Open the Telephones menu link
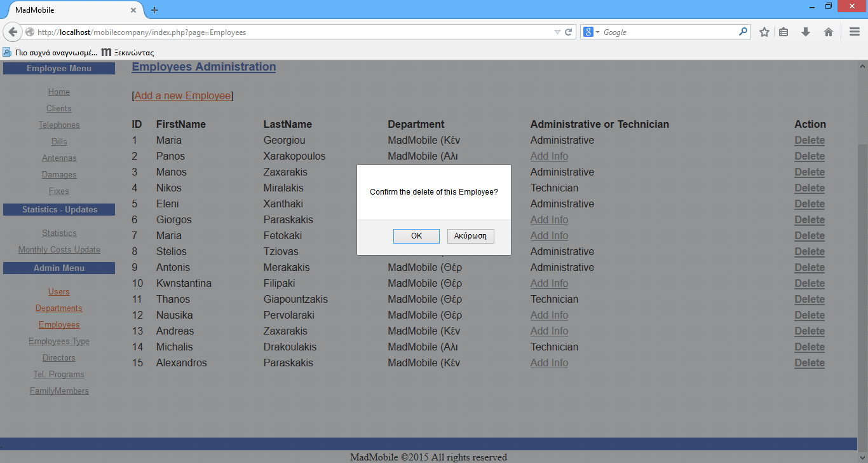The height and width of the screenshot is (463, 868). tap(59, 125)
